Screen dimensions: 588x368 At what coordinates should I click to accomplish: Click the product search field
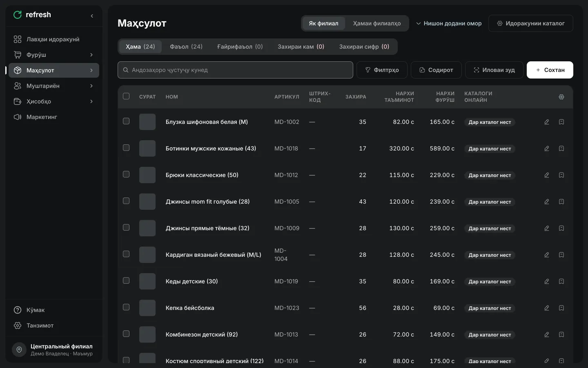(235, 70)
